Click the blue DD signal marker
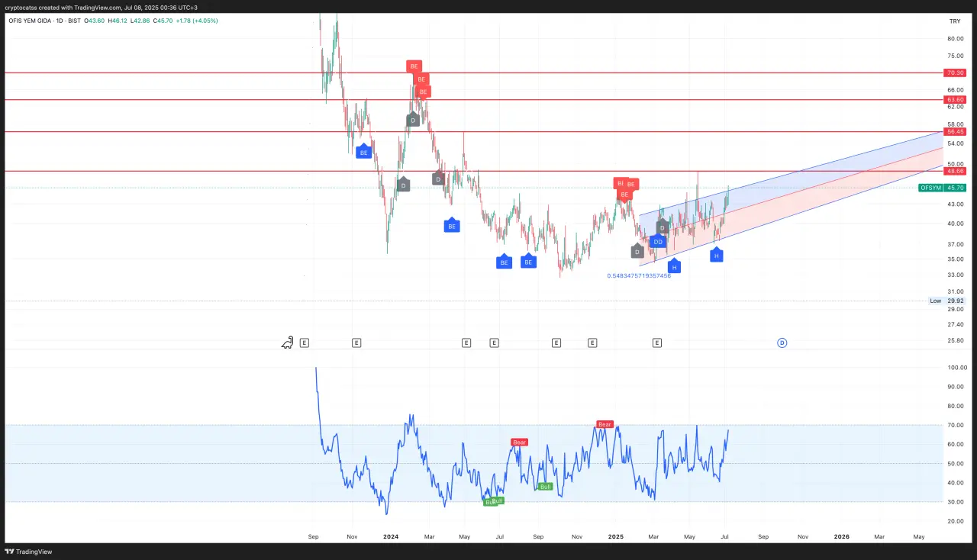Viewport: 977px width, 560px height. click(x=658, y=242)
